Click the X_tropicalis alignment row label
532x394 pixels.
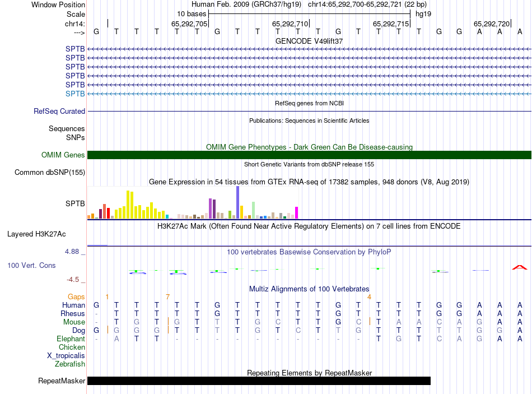[66, 356]
